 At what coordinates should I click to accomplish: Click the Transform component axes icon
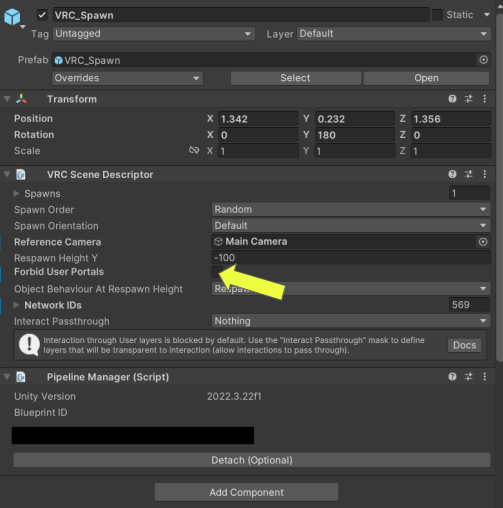pyautogui.click(x=21, y=99)
